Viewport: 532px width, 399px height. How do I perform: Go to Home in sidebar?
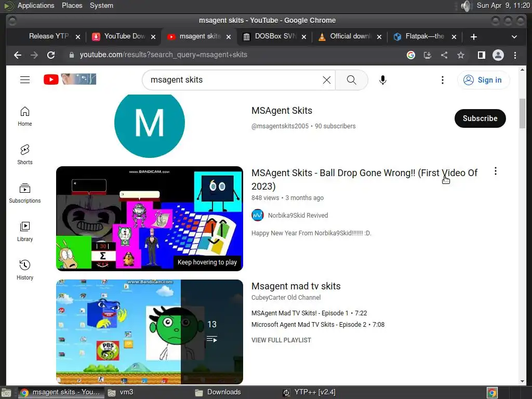[25, 116]
